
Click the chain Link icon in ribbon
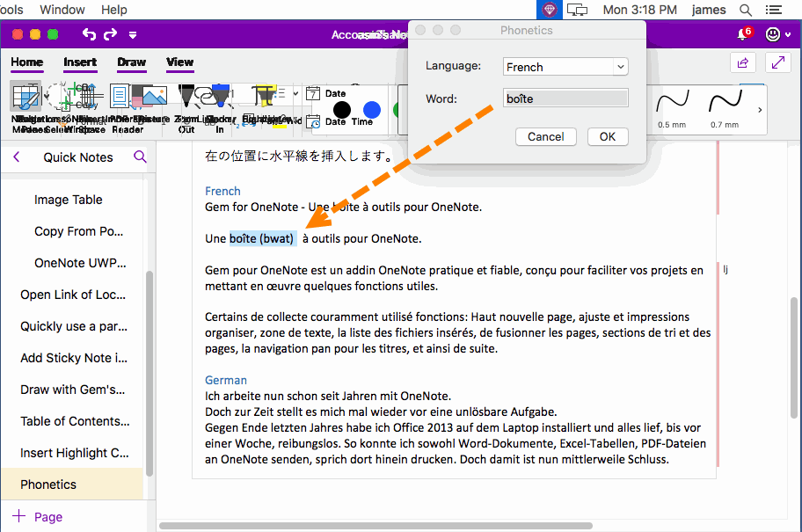pyautogui.click(x=205, y=96)
